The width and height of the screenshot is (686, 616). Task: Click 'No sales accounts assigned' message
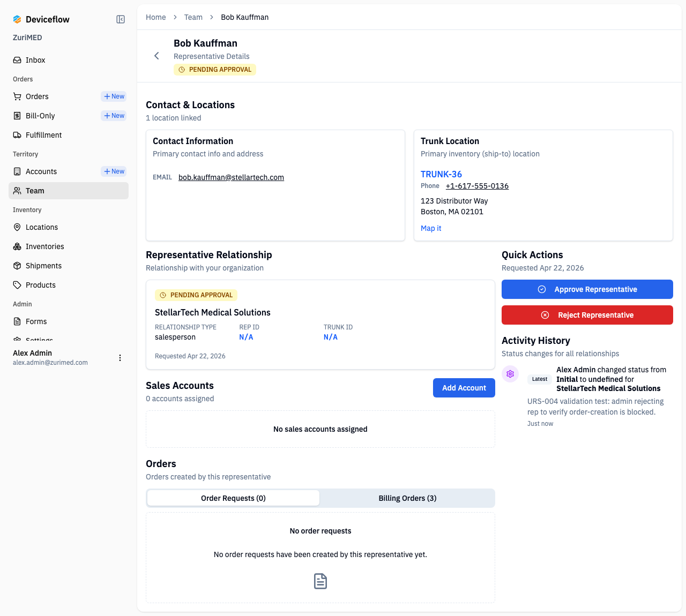pyautogui.click(x=320, y=429)
